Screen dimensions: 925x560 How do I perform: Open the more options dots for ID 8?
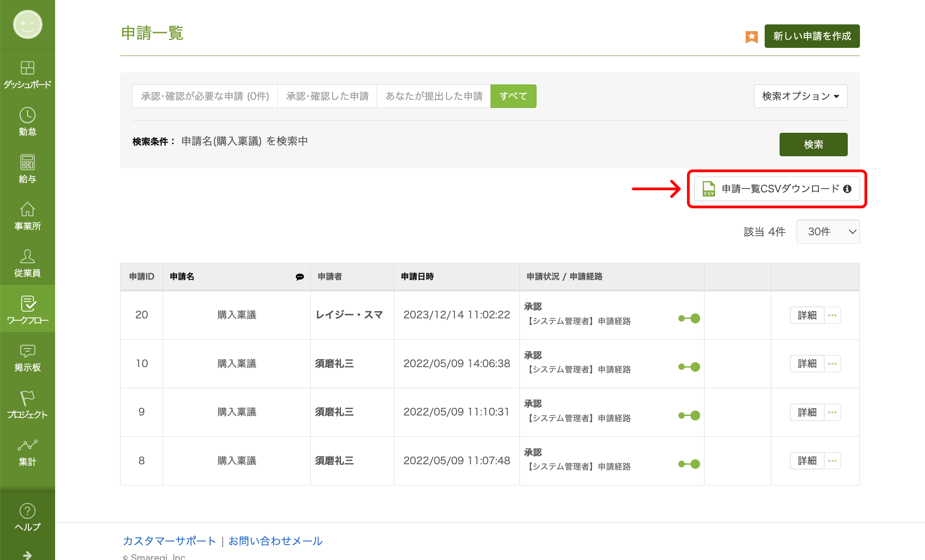[x=832, y=461]
